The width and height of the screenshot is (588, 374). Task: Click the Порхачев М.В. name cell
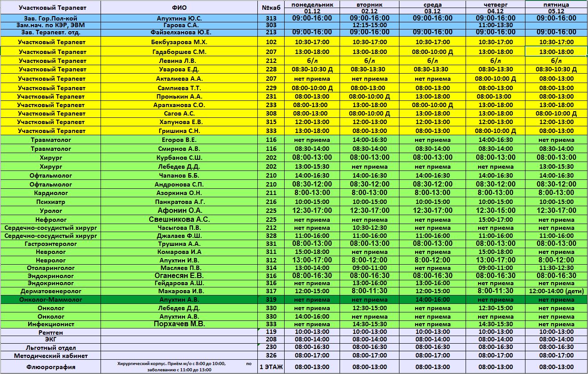(x=179, y=324)
